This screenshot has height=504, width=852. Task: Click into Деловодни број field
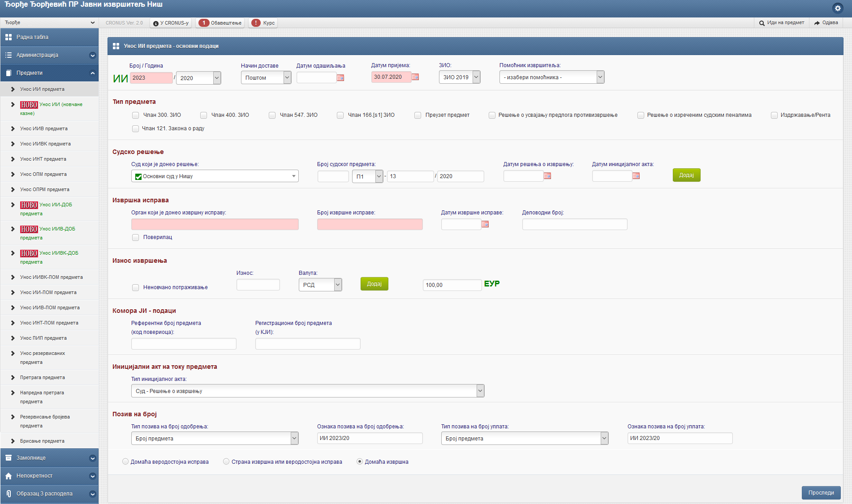coord(574,225)
